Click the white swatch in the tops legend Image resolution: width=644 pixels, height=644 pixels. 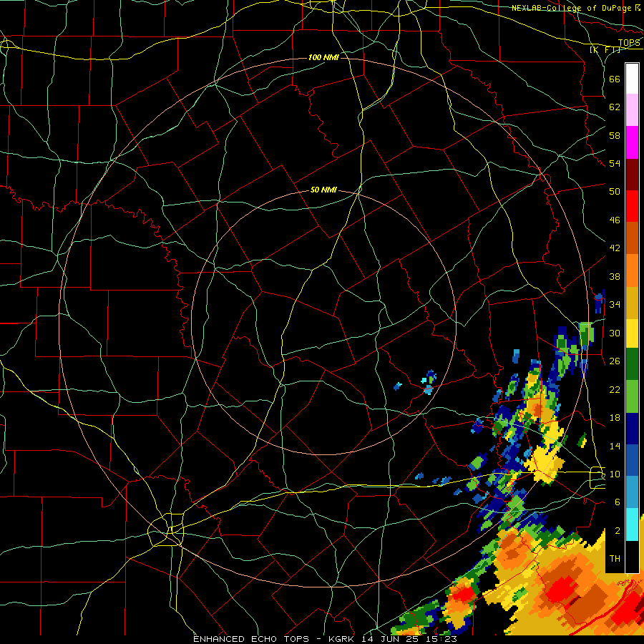click(632, 79)
